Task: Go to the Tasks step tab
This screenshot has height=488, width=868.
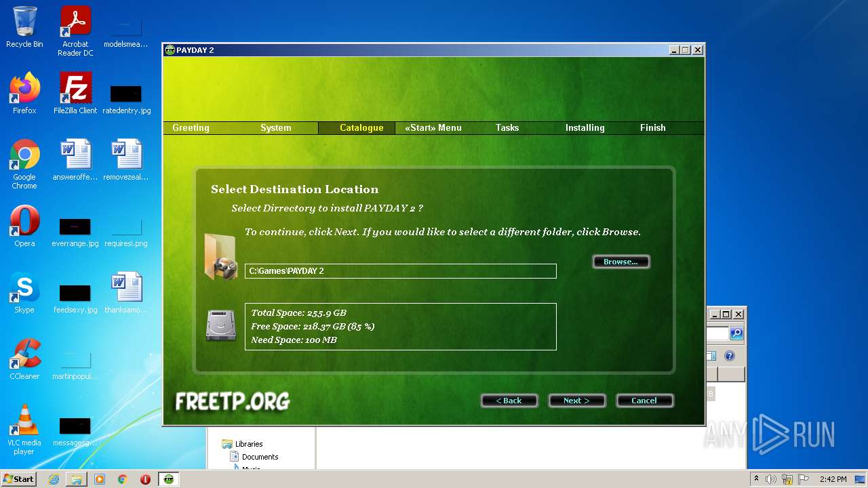Action: [x=507, y=127]
